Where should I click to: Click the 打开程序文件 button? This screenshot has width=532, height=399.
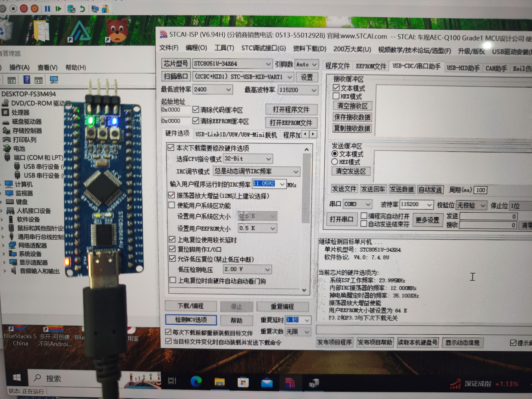[291, 110]
